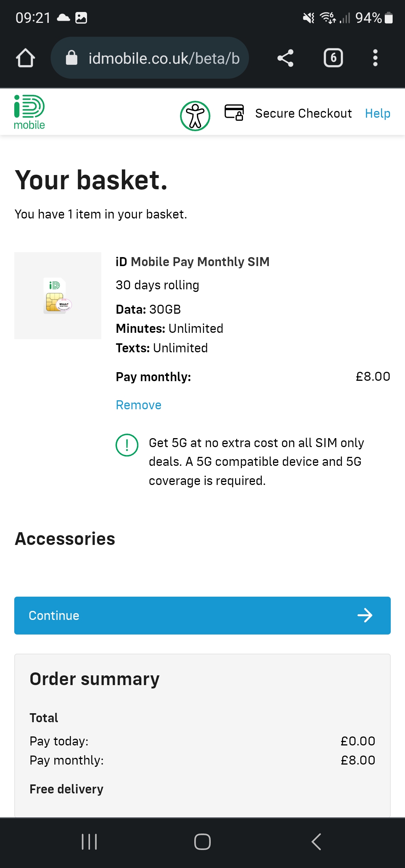Open the browser three-dot overflow menu
The height and width of the screenshot is (868, 405).
coord(375,58)
